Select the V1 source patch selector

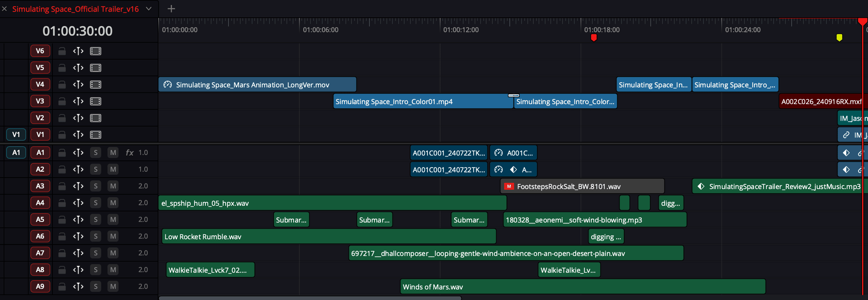tap(16, 135)
